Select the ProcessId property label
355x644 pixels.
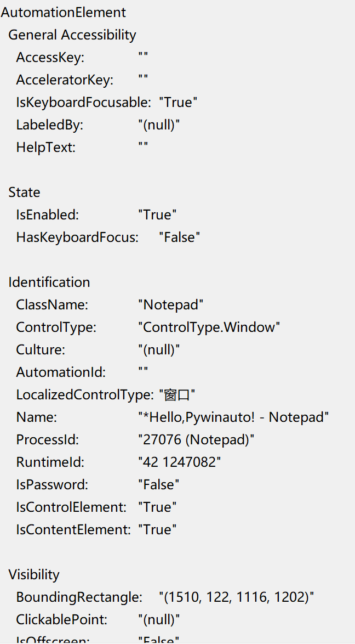coord(48,440)
